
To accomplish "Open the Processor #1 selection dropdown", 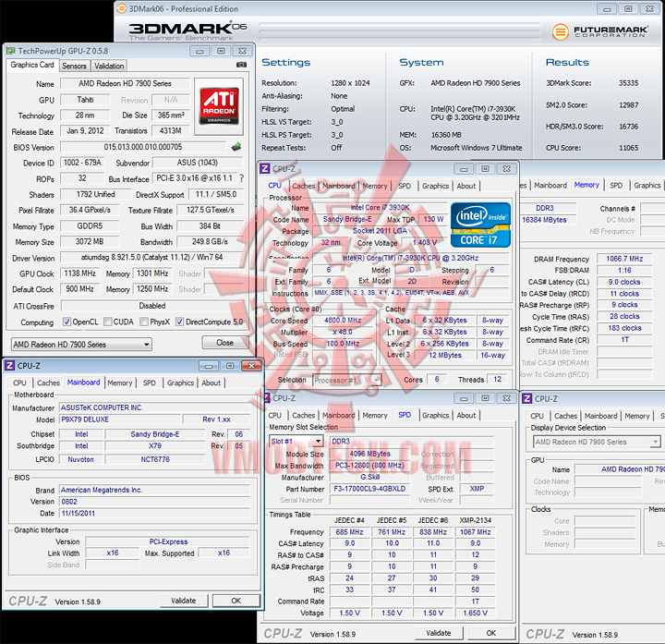I will click(x=347, y=380).
